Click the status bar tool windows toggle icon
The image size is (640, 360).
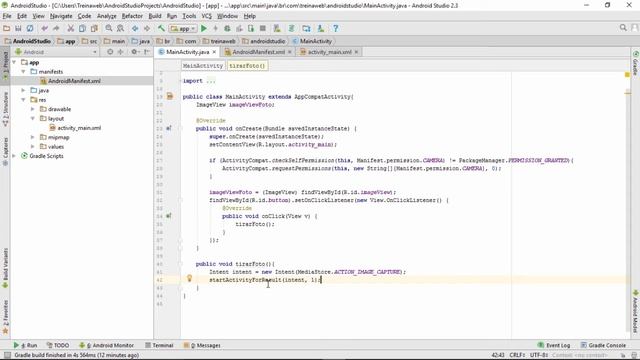(x=7, y=355)
